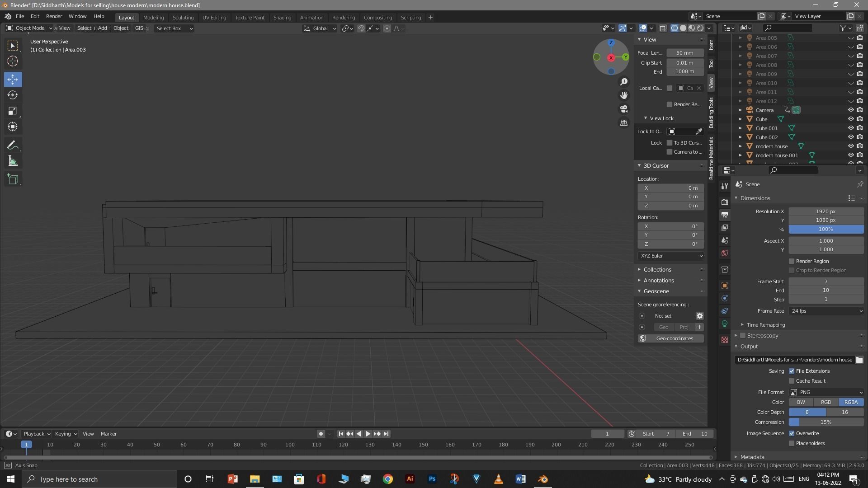The image size is (868, 488).
Task: Enable Cache Result checkbox
Action: (792, 381)
